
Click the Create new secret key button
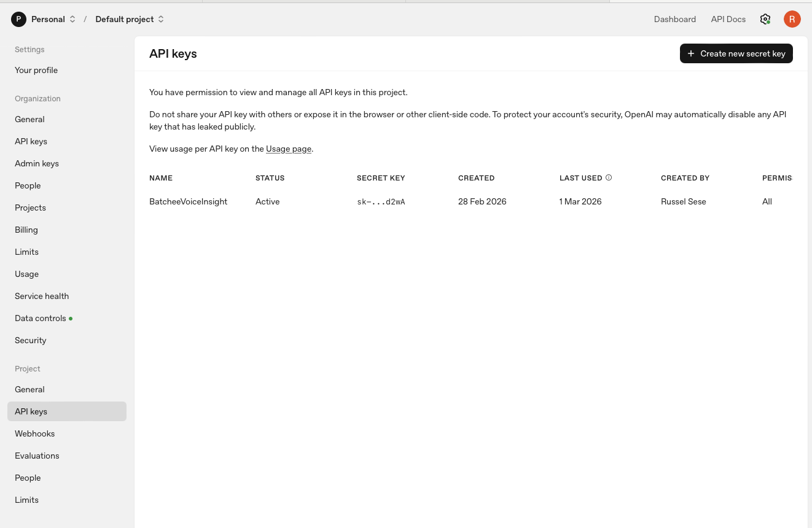pos(736,53)
